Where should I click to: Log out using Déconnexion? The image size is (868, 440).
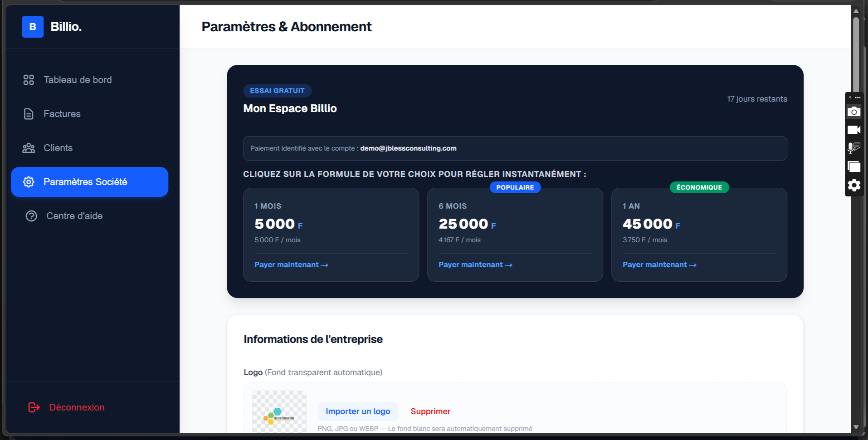[66, 407]
